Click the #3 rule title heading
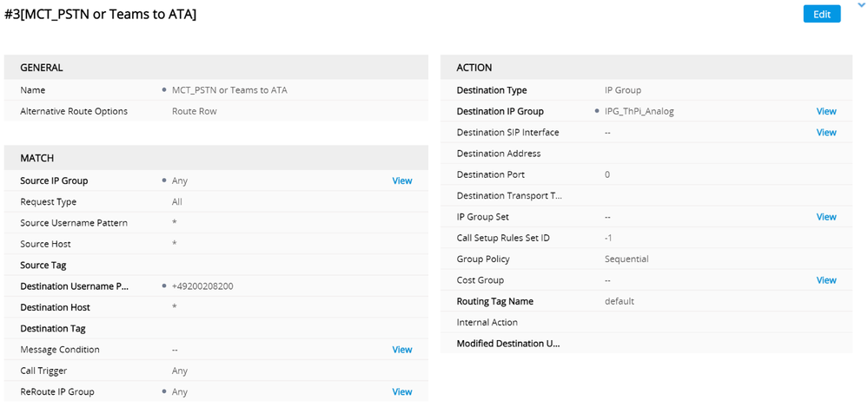 click(x=100, y=15)
